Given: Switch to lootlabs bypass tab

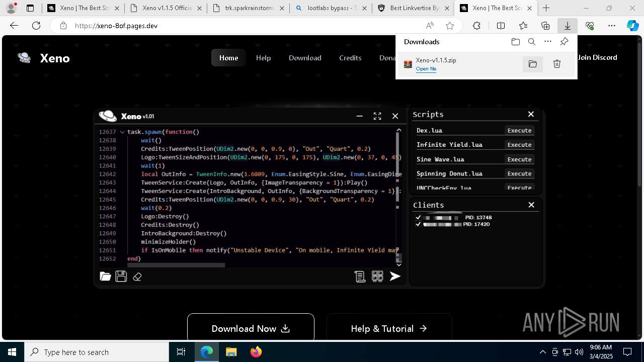Looking at the screenshot, I should (331, 8).
